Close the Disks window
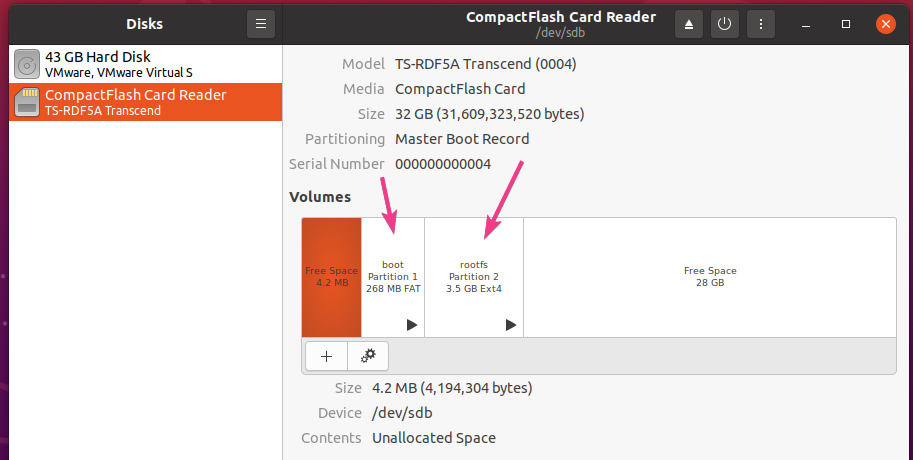The image size is (913, 460). coord(884,23)
